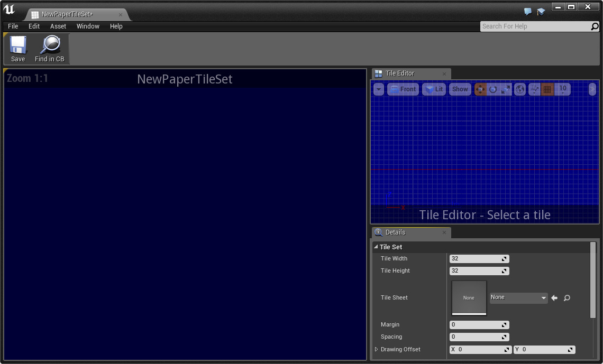
Task: Toggle grid snapping in Tile Editor viewport
Action: (x=547, y=89)
